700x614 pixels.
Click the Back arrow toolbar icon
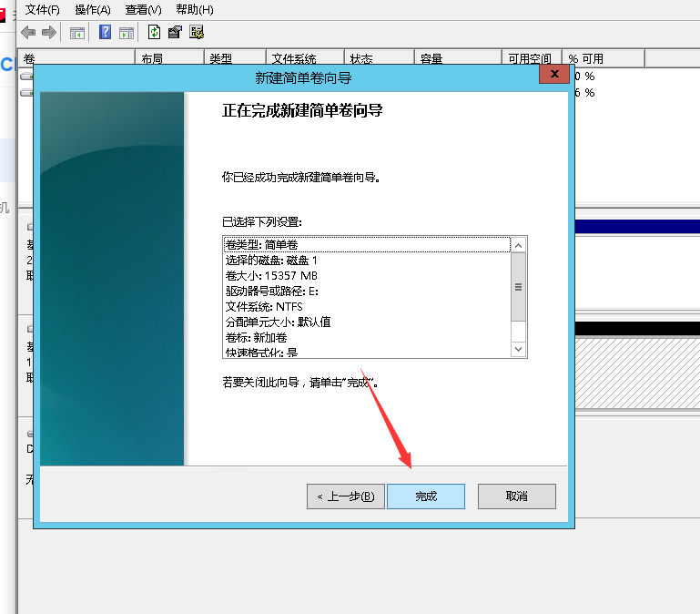28,33
